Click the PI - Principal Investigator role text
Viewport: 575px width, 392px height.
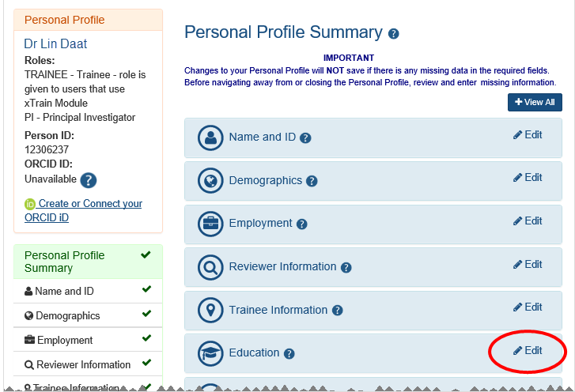pos(80,118)
